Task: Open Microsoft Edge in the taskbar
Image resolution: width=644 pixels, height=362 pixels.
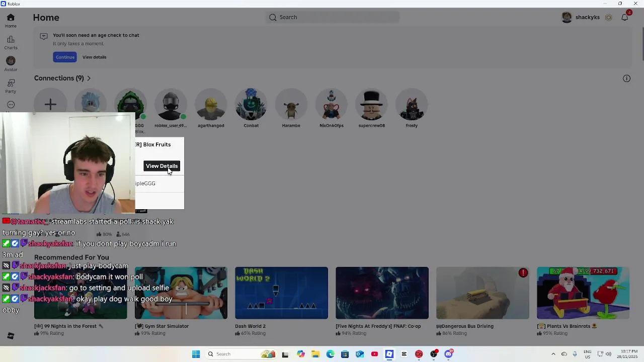Action: point(330,354)
